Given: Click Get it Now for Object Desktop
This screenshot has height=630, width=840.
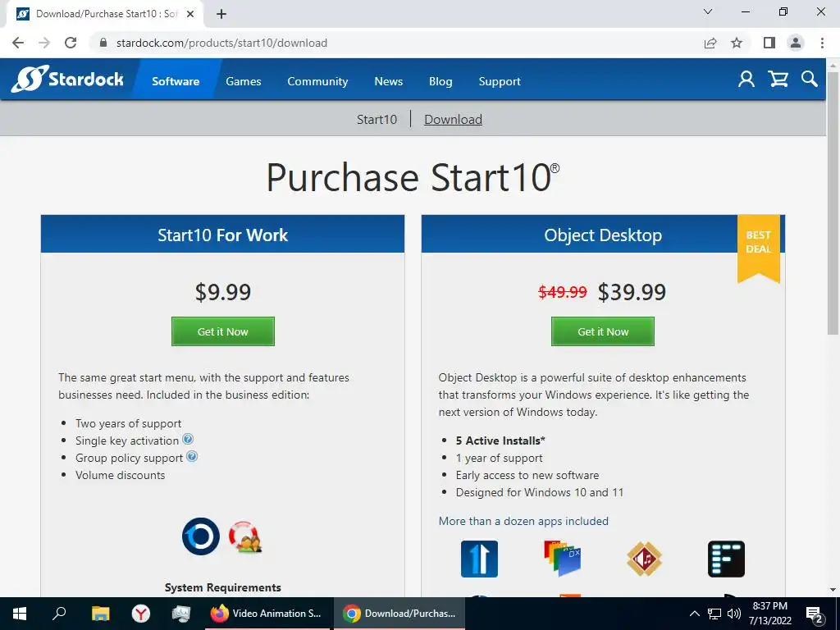Looking at the screenshot, I should (603, 331).
